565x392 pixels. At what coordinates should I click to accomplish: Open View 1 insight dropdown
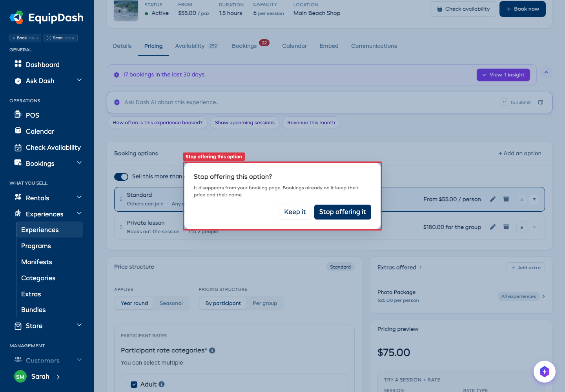(503, 75)
